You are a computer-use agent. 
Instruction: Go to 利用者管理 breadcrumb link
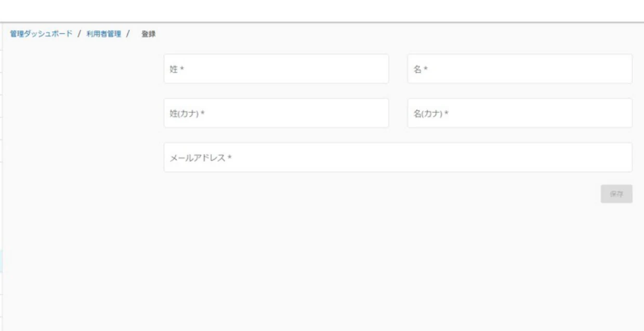(x=103, y=34)
